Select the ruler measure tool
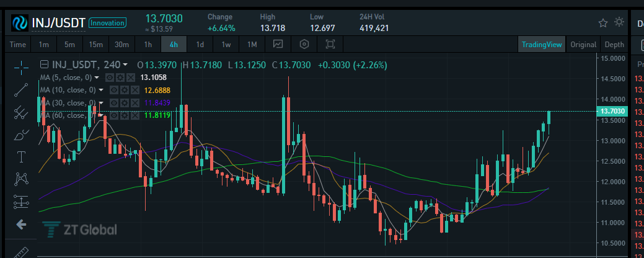The width and height of the screenshot is (644, 258). tap(21, 252)
